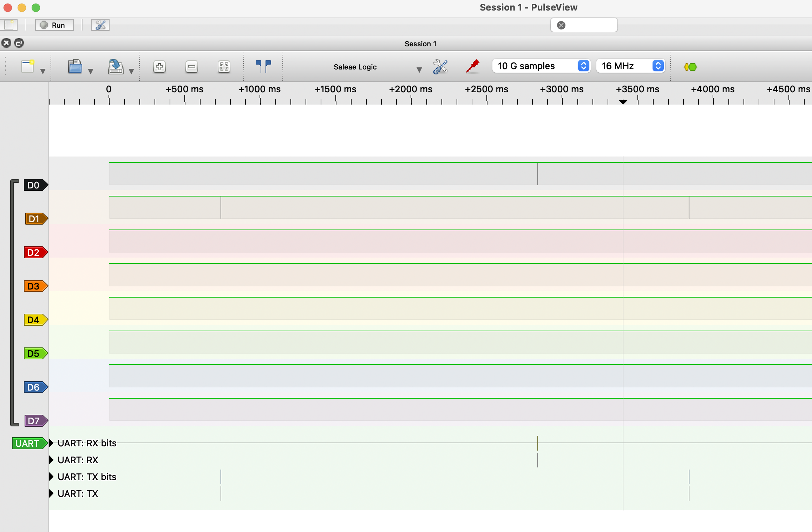Click the red probe channels icon
Image resolution: width=812 pixels, height=532 pixels.
click(473, 66)
